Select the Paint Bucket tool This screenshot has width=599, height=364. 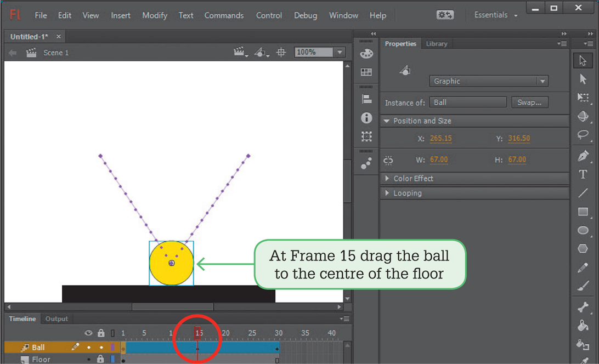click(583, 326)
